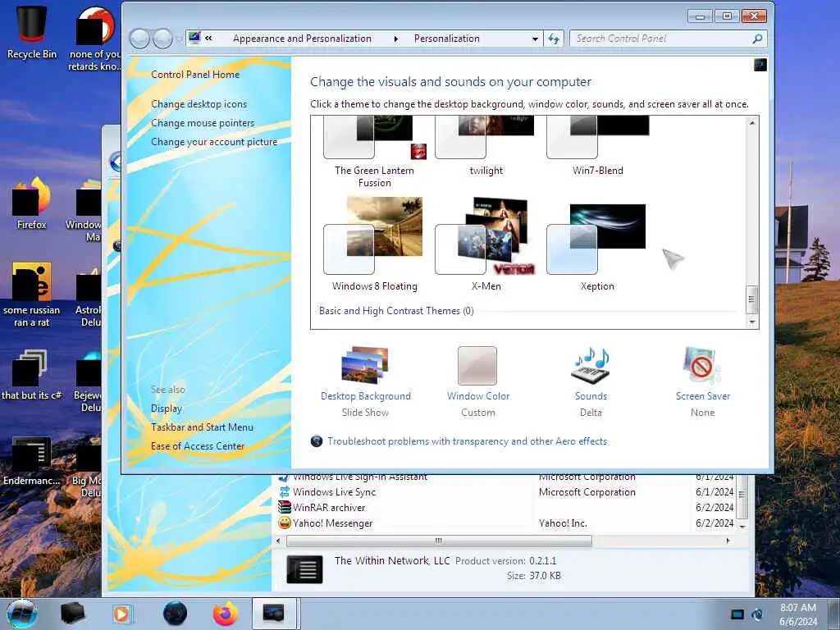Screen dimensions: 840x630
Task: Open the media player taskbar icon
Action: coord(121,614)
